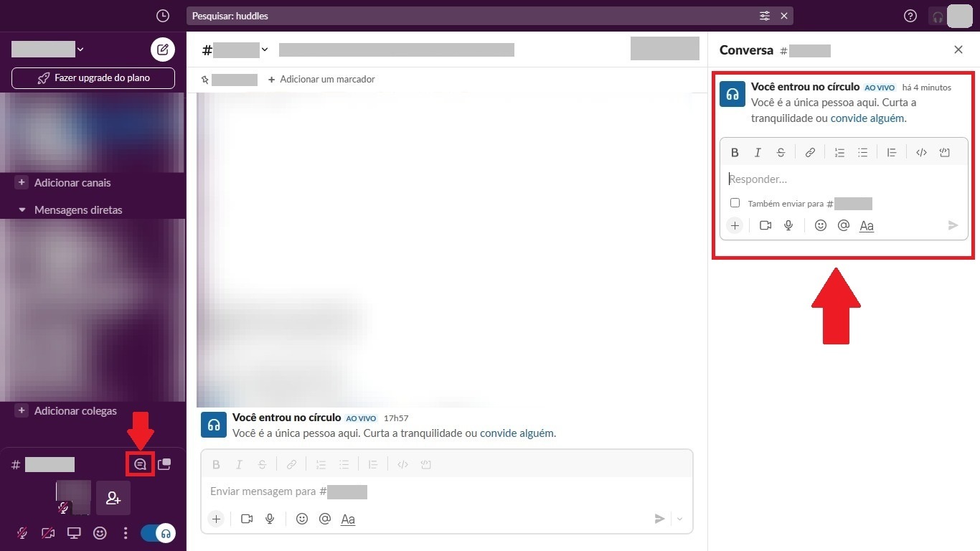
Task: Unmute the microphone in huddle controls
Action: (x=22, y=533)
